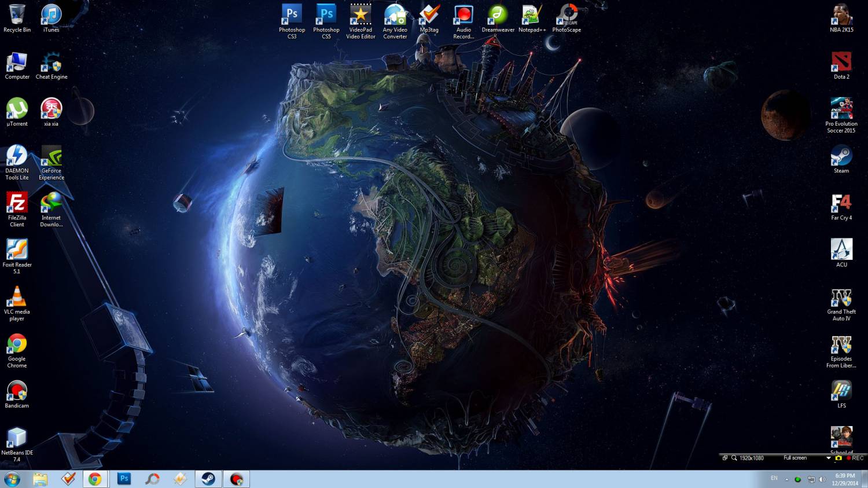Expand Bandicam Full screen mode dropdown arrow
The width and height of the screenshot is (868, 488).
pyautogui.click(x=829, y=458)
